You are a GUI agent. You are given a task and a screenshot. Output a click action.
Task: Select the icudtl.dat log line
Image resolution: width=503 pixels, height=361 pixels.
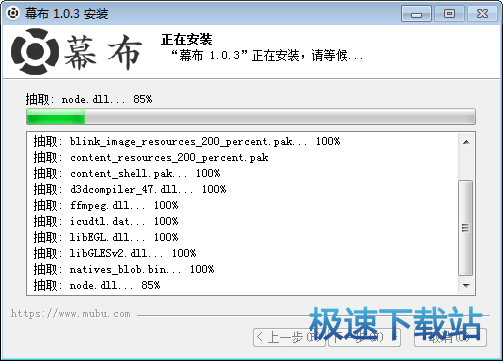[106, 221]
